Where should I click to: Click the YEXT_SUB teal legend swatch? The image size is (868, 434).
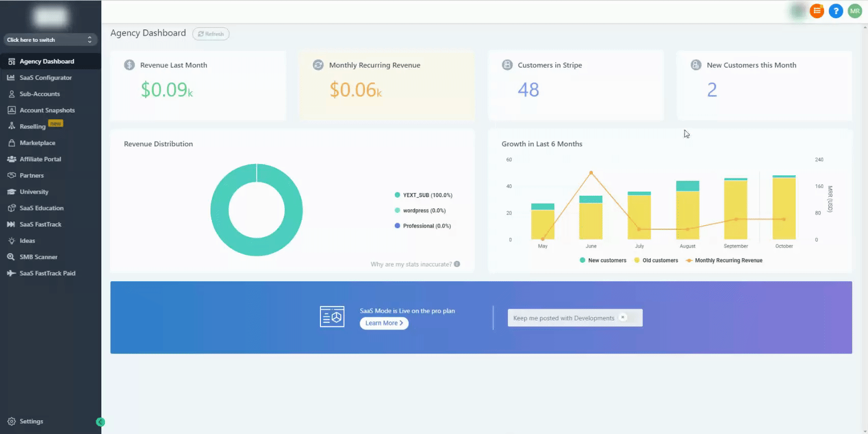point(397,195)
